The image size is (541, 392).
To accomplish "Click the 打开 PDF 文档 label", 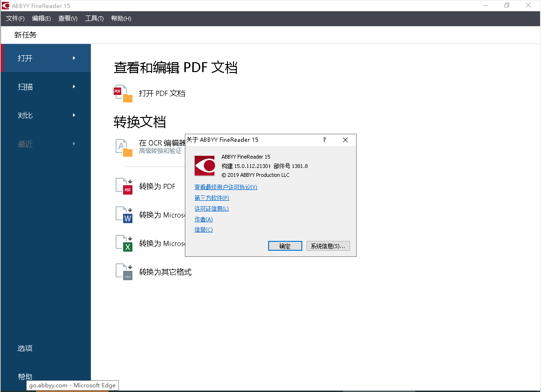I will [x=162, y=94].
